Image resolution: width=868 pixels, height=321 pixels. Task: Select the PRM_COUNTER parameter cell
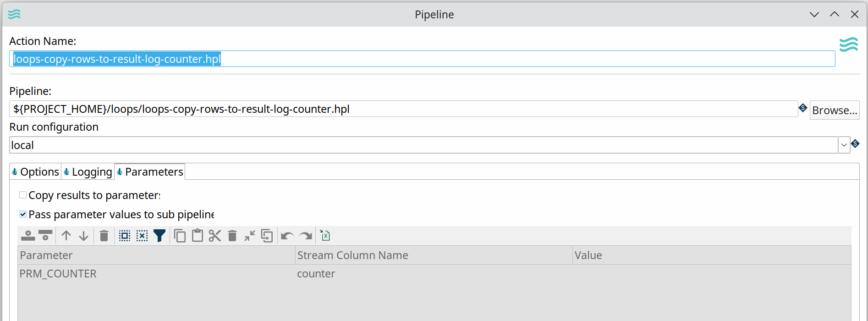pyautogui.click(x=58, y=274)
